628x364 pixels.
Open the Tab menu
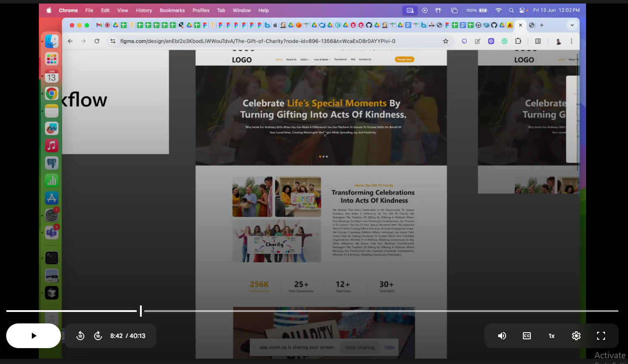[221, 10]
